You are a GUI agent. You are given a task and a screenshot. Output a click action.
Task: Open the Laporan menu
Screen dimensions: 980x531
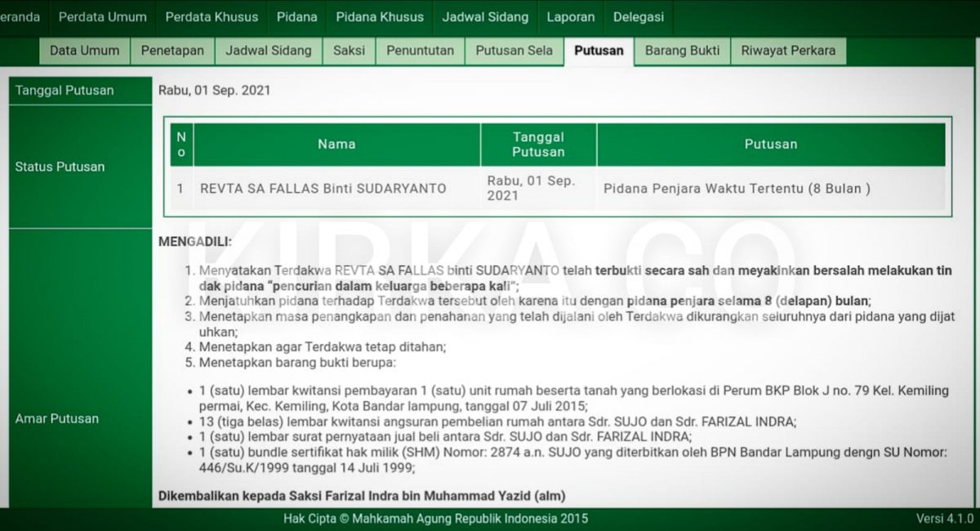571,17
